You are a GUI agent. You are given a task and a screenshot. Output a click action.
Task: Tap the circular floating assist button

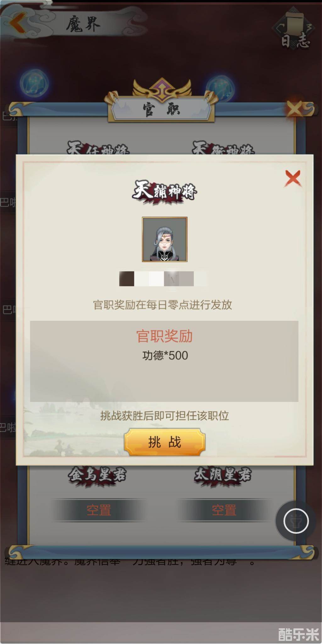tap(296, 521)
